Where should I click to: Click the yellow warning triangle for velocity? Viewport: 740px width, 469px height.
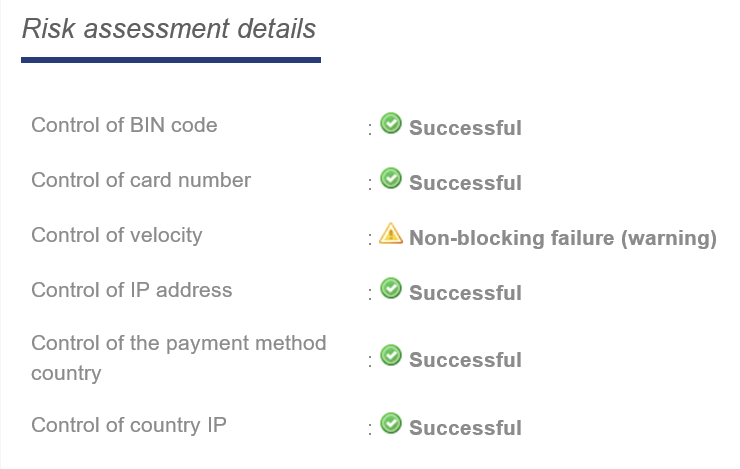(391, 233)
